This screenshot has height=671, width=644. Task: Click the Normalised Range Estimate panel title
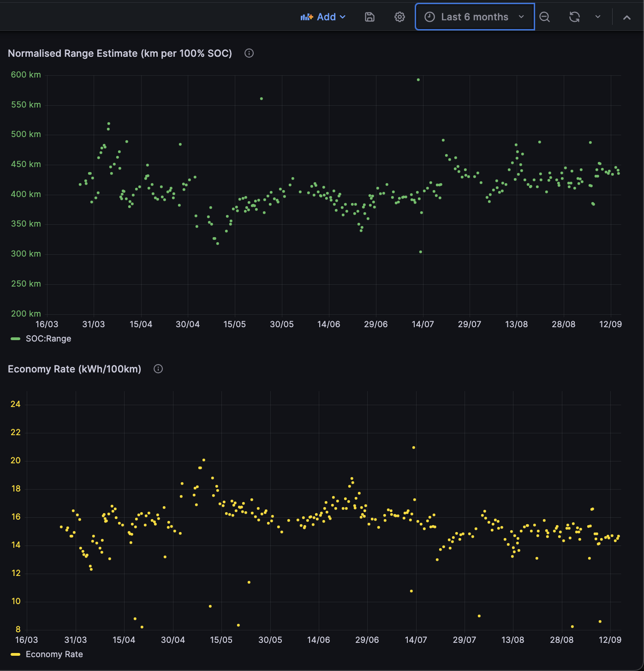click(x=120, y=54)
